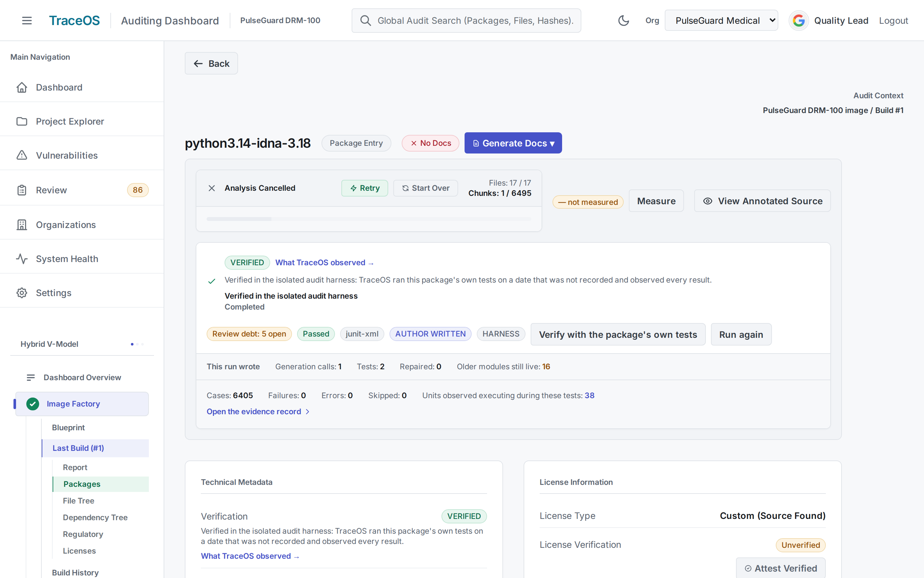Click the Back button
This screenshot has width=924, height=578.
tap(211, 64)
